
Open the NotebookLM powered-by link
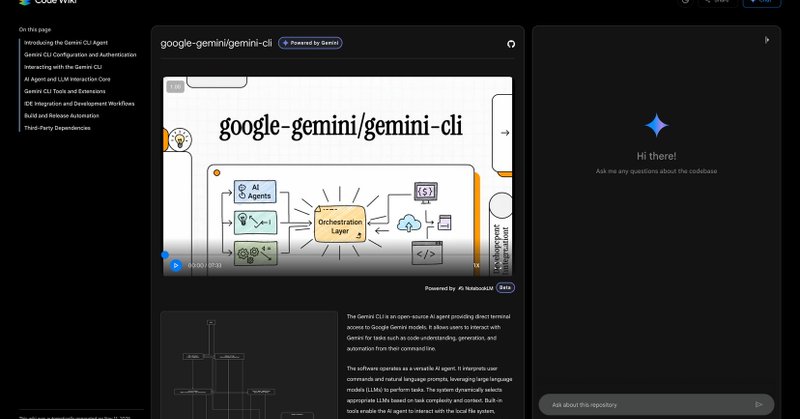click(x=476, y=288)
